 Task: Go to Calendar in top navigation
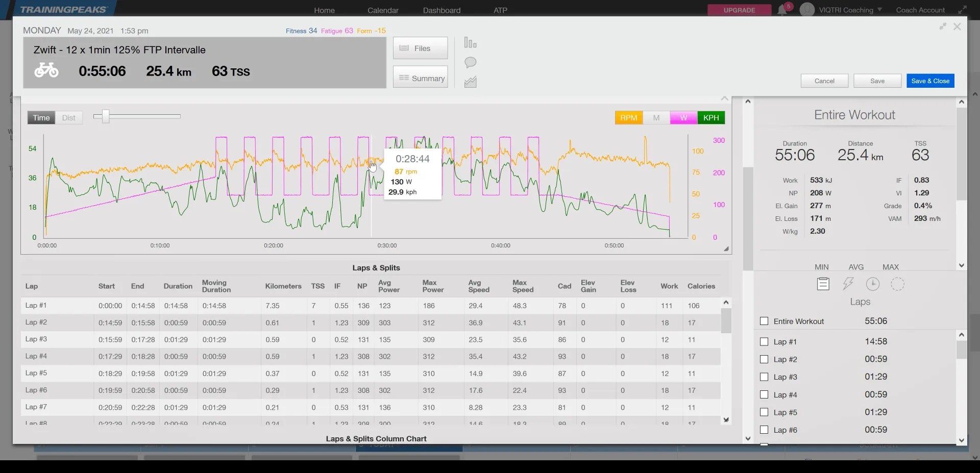pos(383,10)
